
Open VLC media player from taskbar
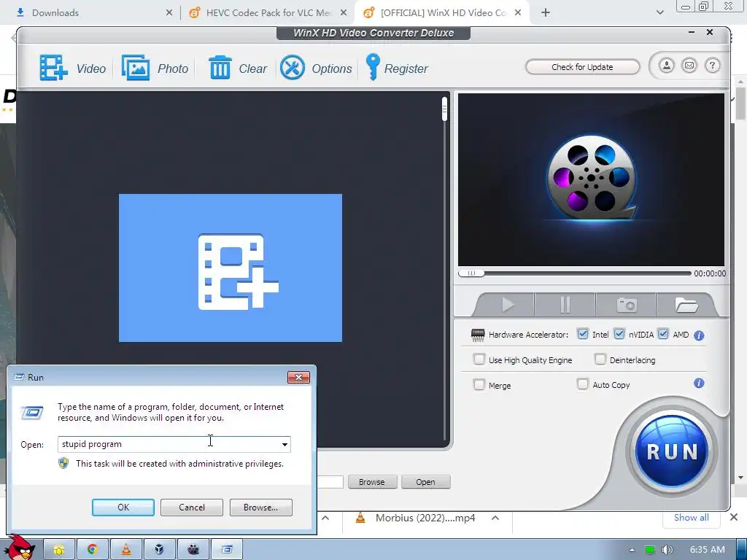(126, 550)
